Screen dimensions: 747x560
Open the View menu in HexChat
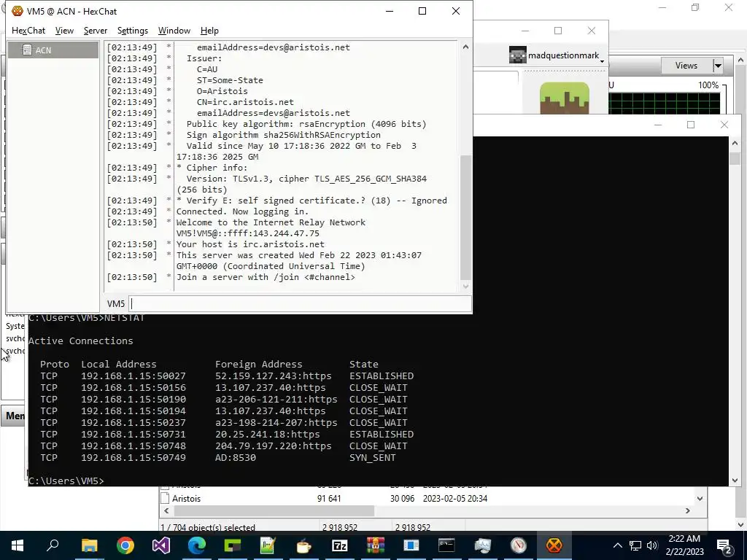coord(64,31)
